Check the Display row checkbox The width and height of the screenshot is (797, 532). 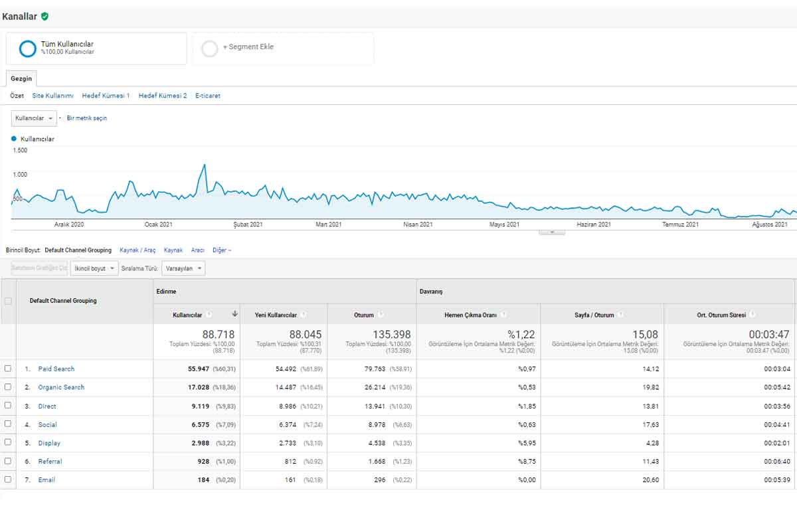pos(8,442)
